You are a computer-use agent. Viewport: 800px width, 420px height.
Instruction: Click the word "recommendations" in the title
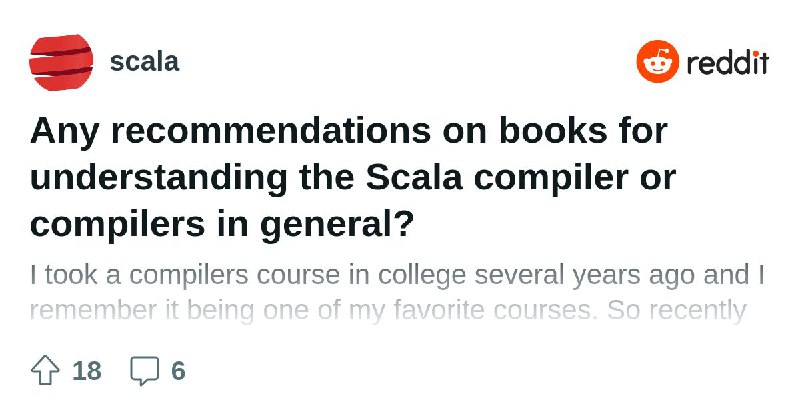point(270,130)
